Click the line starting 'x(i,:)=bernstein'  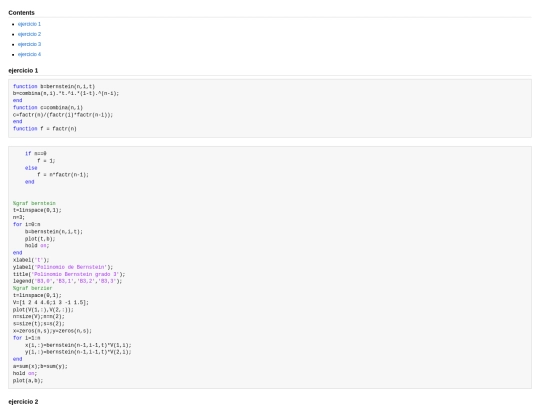78,345
